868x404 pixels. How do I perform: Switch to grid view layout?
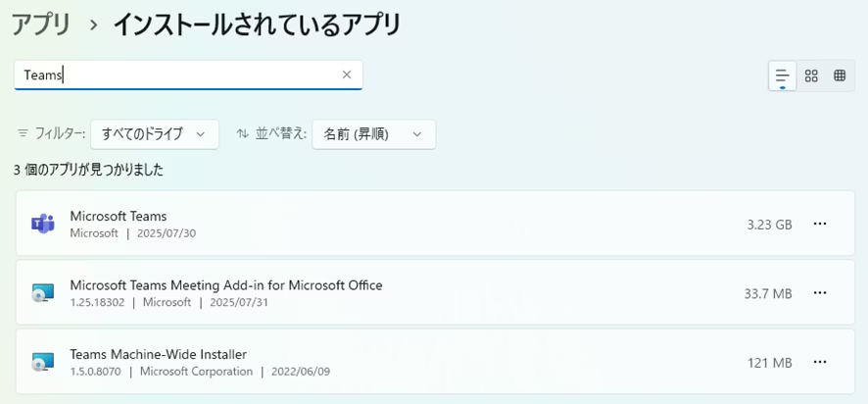pos(811,76)
